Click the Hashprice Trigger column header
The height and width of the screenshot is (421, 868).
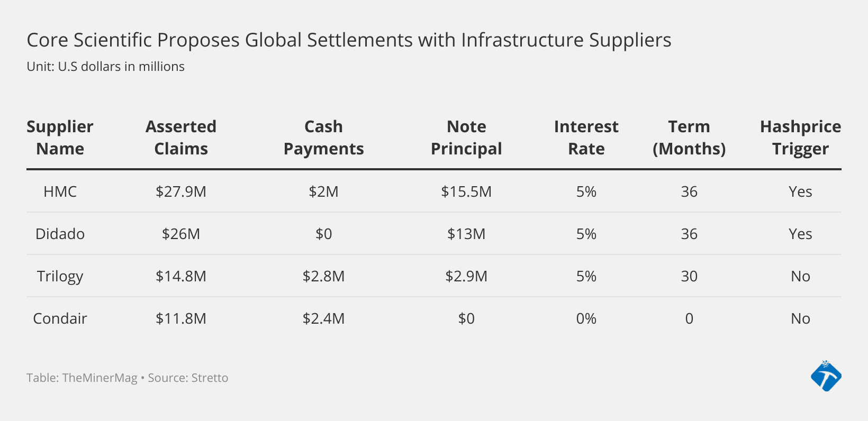tap(800, 138)
